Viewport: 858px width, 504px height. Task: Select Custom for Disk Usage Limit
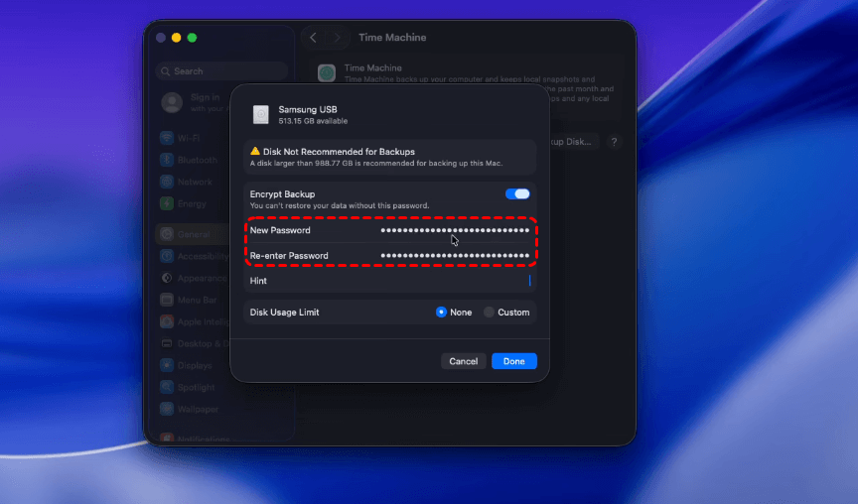click(489, 313)
